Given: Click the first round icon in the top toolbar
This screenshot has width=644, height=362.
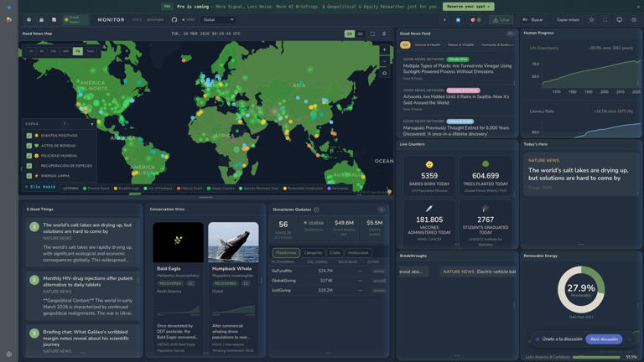Looking at the screenshot, I should pyautogui.click(x=29, y=20).
